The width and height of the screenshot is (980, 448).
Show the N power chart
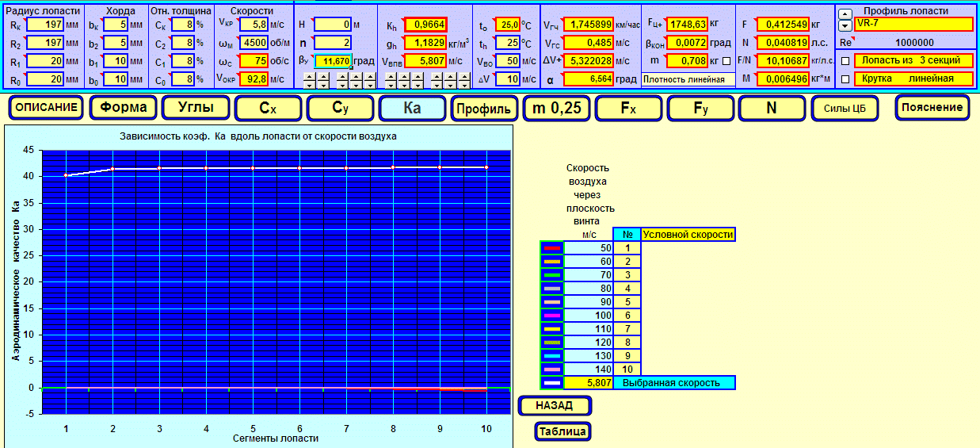click(772, 108)
